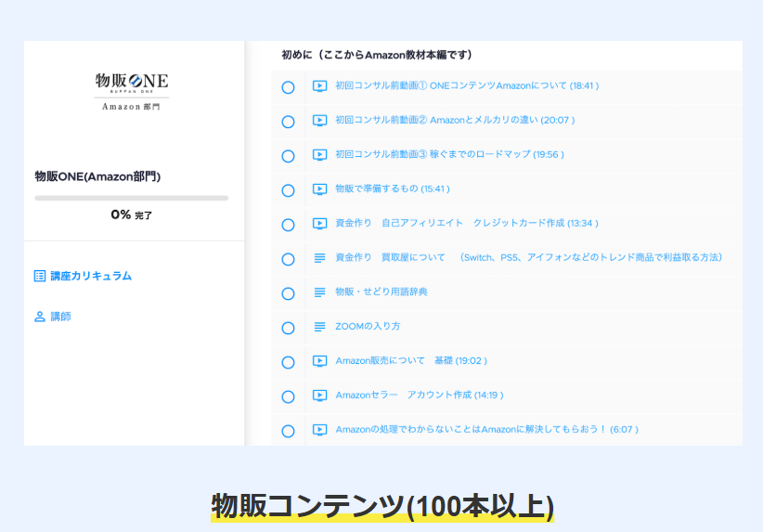Open lesson Amazonの処理でわからないことはAmazonに解決してもらおう
The width and height of the screenshot is (763, 532).
tap(485, 430)
